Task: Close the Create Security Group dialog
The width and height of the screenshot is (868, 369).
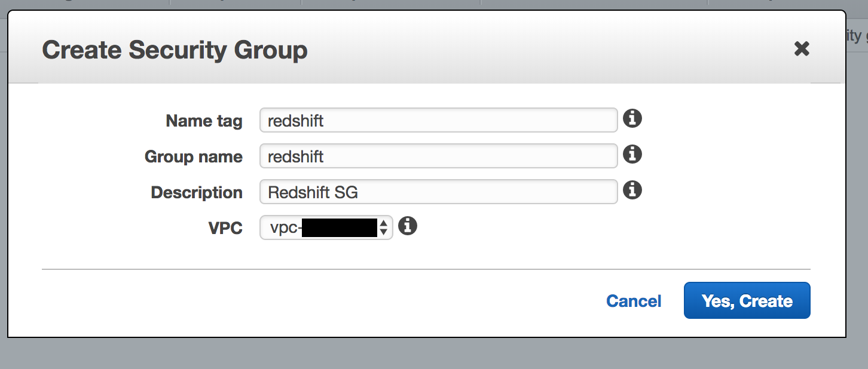Action: pyautogui.click(x=801, y=49)
